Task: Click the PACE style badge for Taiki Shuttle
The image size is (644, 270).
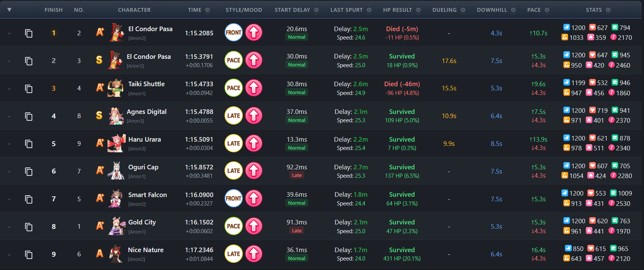Action: pos(234,88)
